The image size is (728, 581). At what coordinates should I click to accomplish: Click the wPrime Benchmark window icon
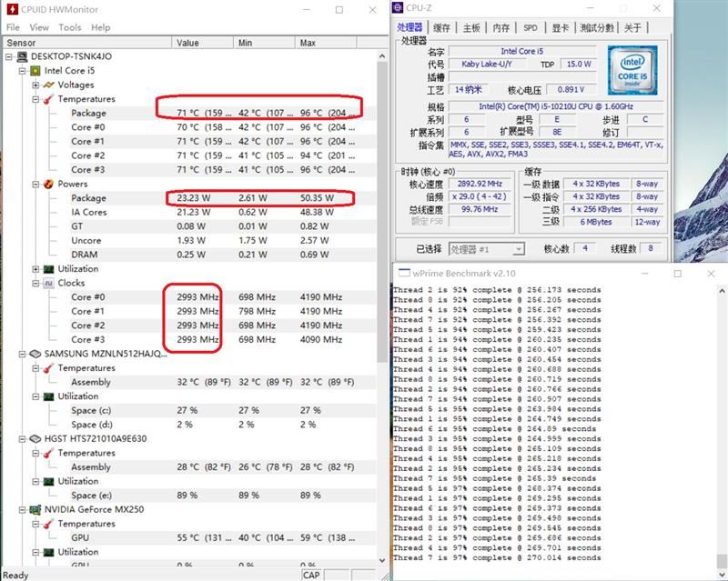click(404, 273)
